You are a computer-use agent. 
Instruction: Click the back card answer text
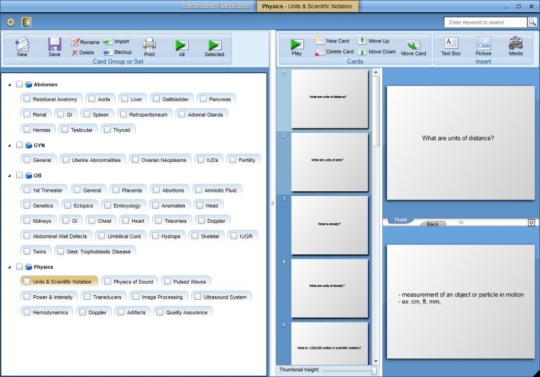point(461,298)
